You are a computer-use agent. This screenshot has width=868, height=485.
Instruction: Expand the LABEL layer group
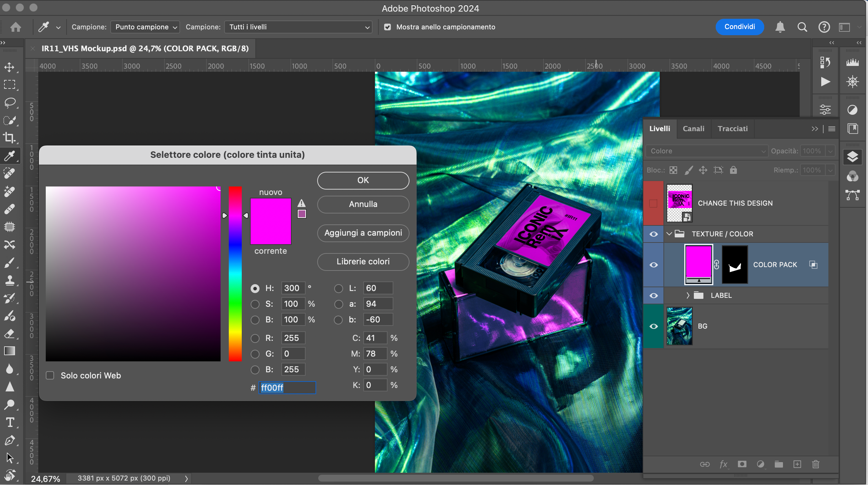688,295
